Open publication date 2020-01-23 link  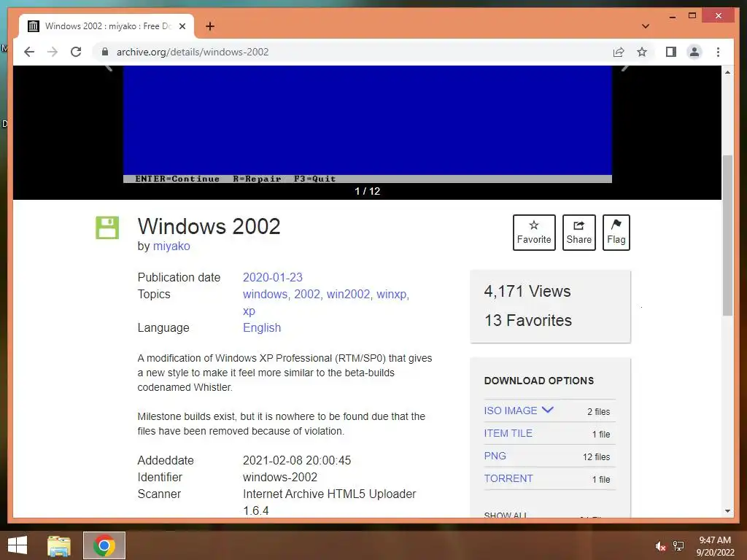[x=273, y=277]
